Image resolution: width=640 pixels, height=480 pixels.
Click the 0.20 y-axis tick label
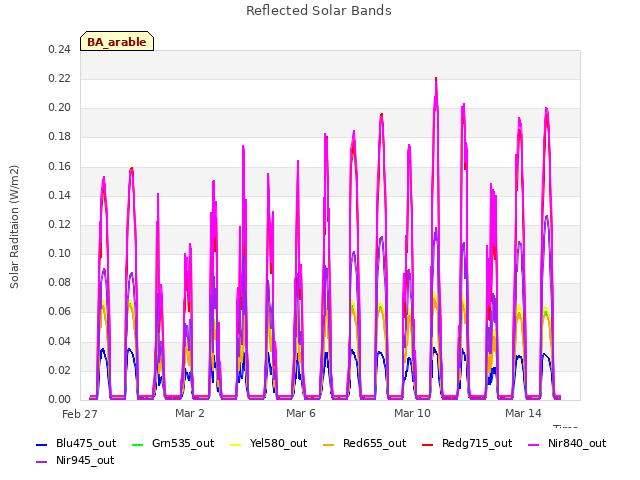tap(60, 108)
